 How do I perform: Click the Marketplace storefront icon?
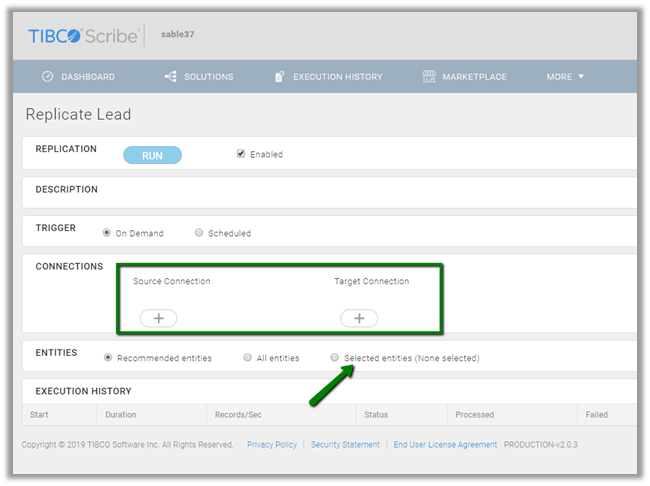point(429,77)
